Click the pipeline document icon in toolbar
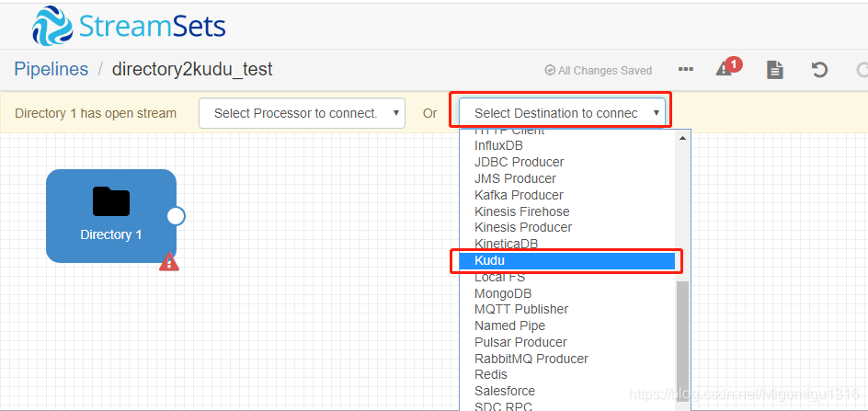This screenshot has width=868, height=411. pos(774,70)
